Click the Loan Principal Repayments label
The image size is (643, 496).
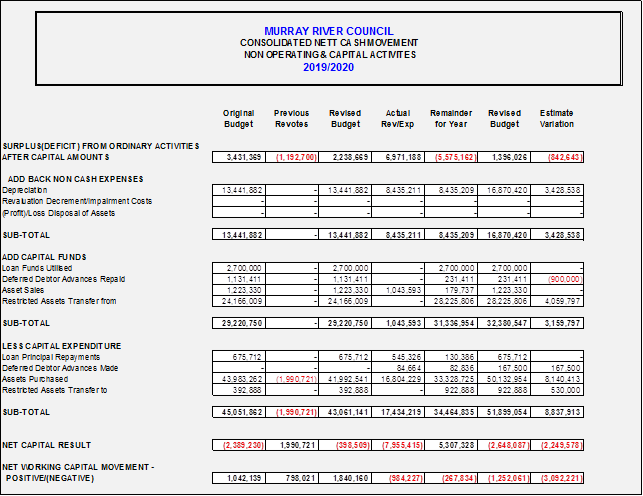[x=51, y=357]
